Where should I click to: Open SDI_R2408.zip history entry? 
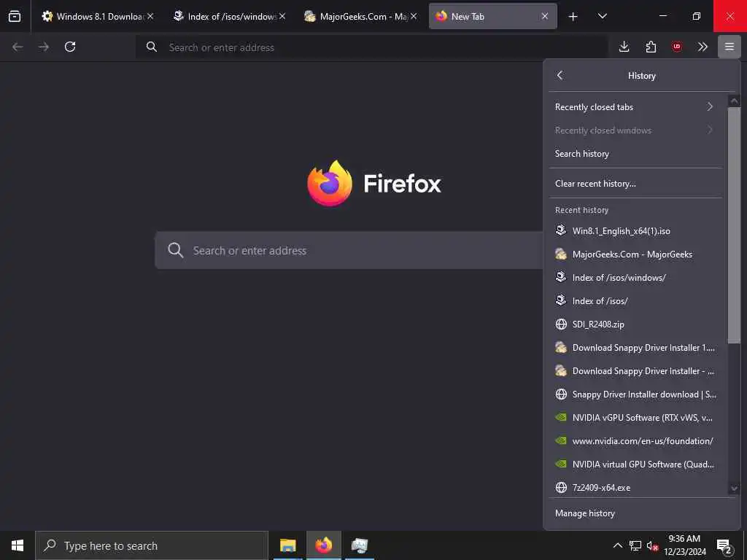click(635, 324)
